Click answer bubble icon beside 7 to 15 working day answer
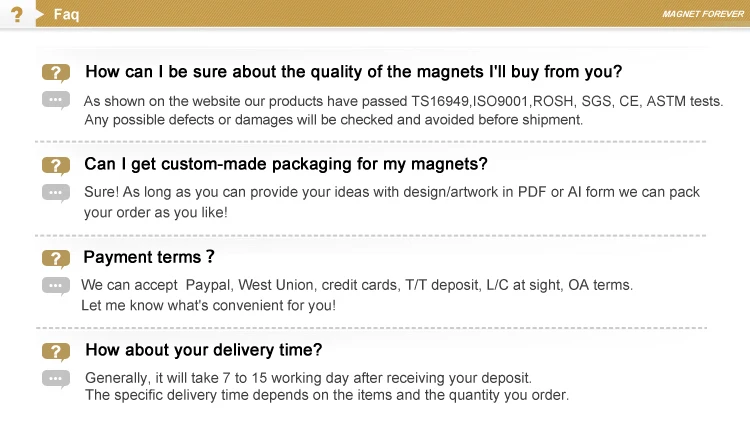Screen dimensions: 750x433 (56, 378)
